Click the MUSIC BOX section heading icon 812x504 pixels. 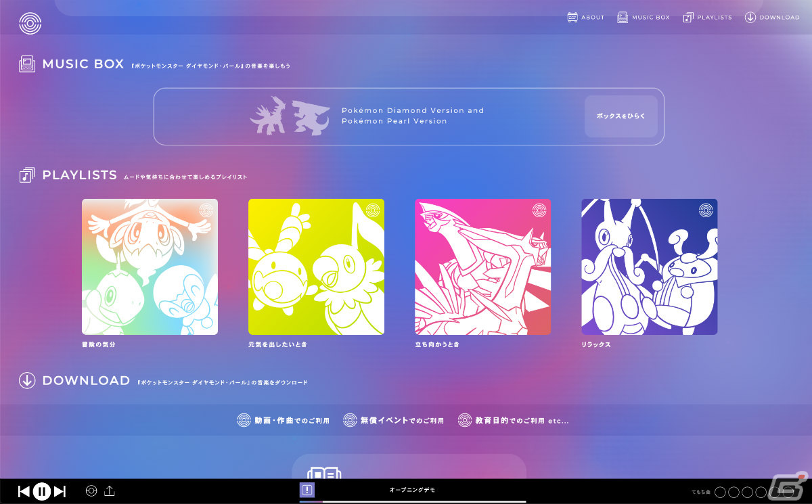[27, 64]
